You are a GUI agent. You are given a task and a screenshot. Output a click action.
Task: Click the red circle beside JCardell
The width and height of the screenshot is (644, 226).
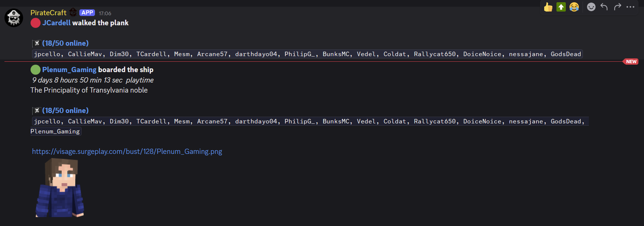coord(35,23)
